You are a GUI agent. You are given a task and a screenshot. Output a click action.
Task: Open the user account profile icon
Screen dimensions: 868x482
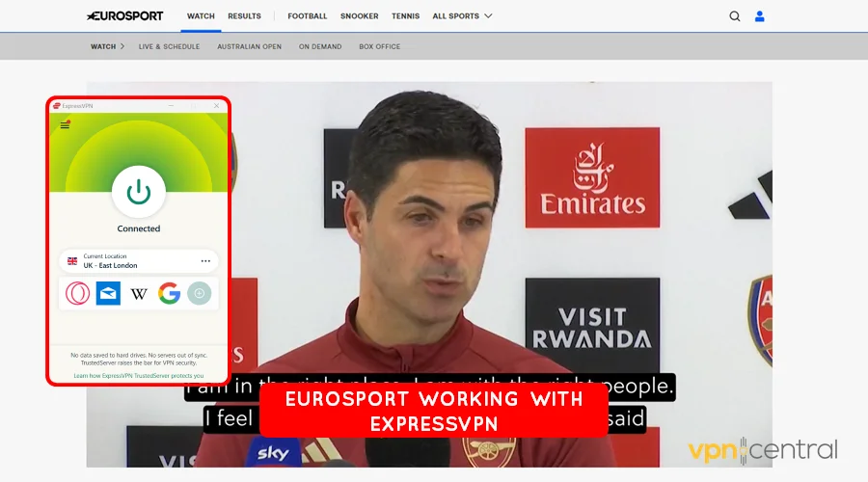760,16
